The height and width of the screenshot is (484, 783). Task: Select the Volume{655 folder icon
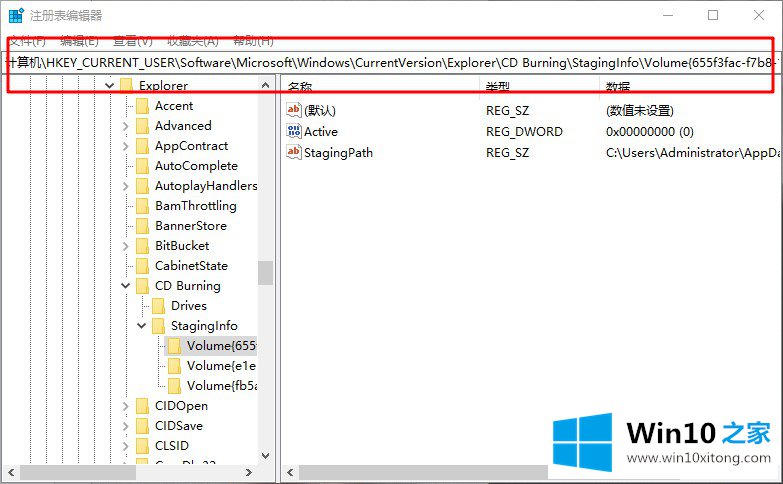click(x=175, y=346)
